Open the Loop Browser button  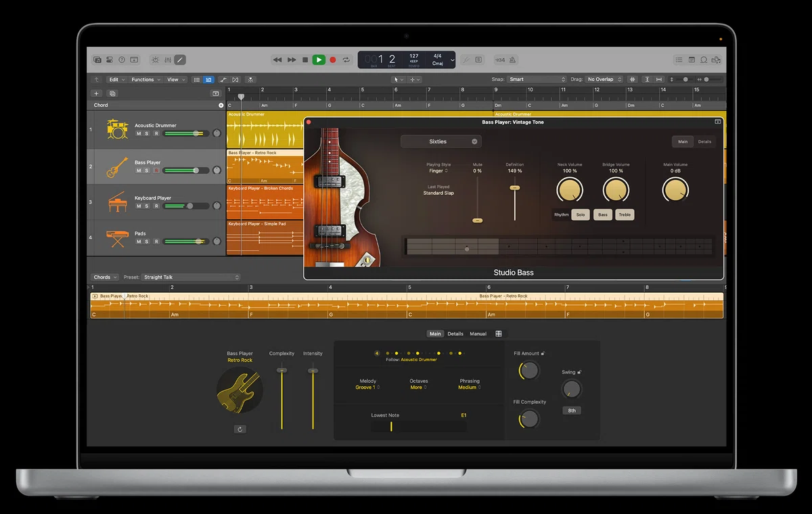[704, 60]
